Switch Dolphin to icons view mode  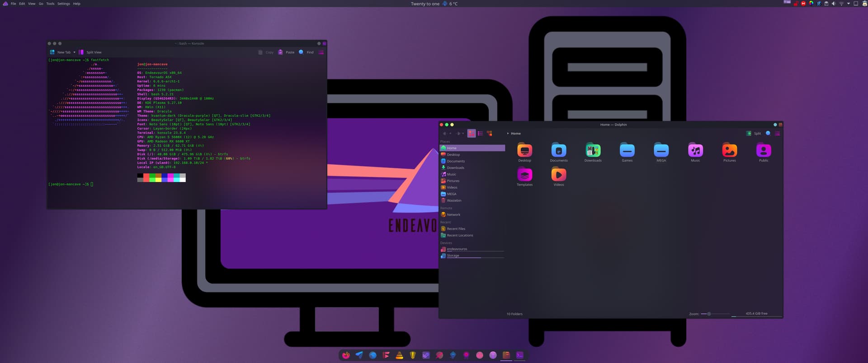472,133
